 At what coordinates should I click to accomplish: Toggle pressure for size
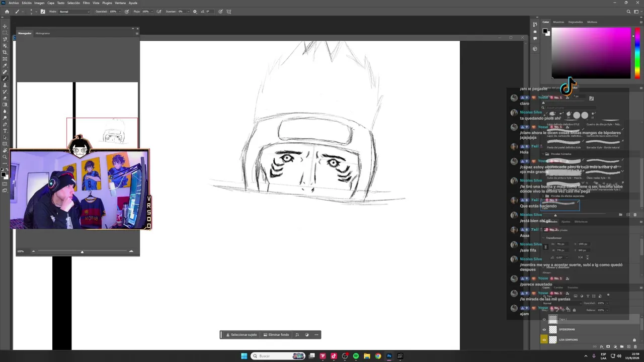pyautogui.click(x=221, y=12)
